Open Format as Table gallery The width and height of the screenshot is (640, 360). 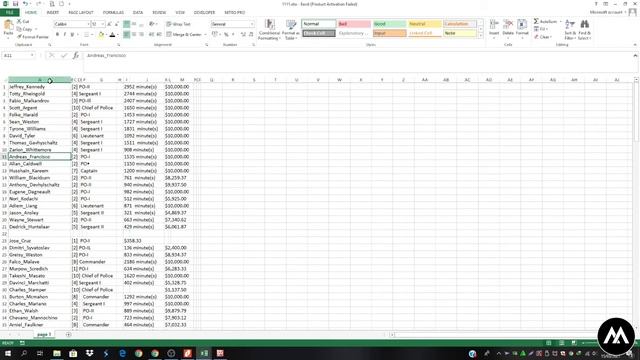click(291, 29)
